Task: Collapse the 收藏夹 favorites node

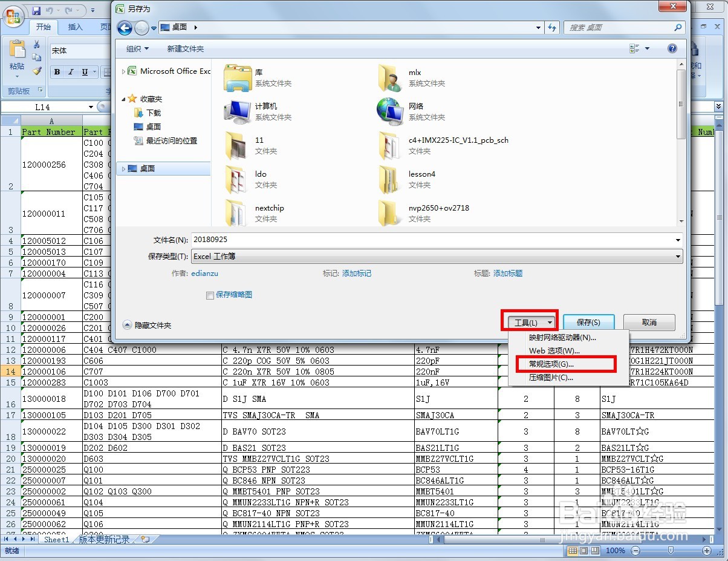Action: [x=123, y=99]
